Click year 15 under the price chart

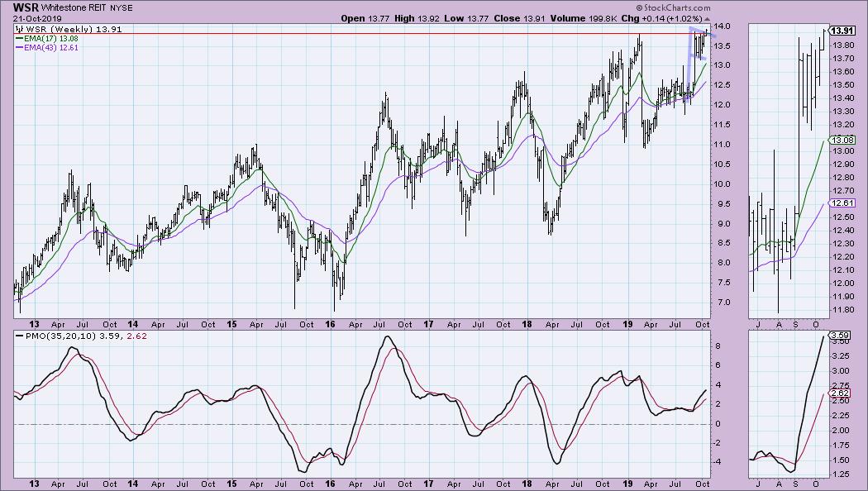pos(231,324)
